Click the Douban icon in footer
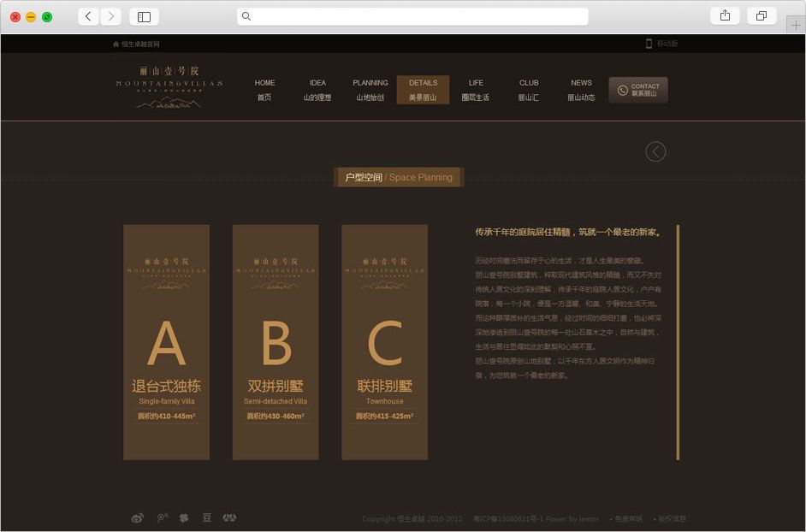806x532 pixels. coord(206,517)
